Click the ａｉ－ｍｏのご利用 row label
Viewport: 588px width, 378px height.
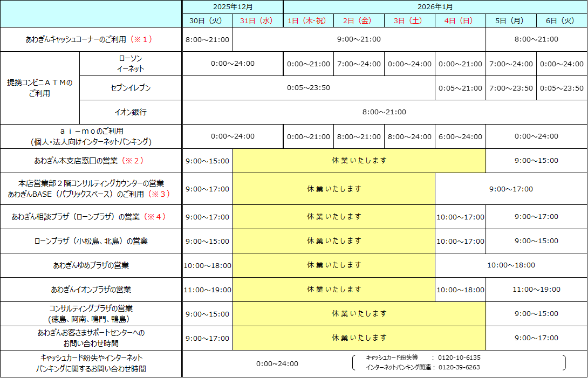[91, 135]
